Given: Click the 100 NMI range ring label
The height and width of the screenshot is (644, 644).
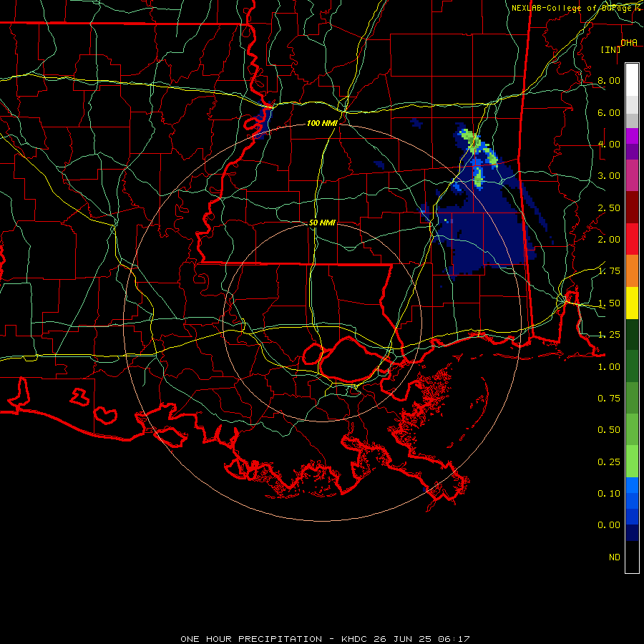Looking at the screenshot, I should (x=323, y=123).
